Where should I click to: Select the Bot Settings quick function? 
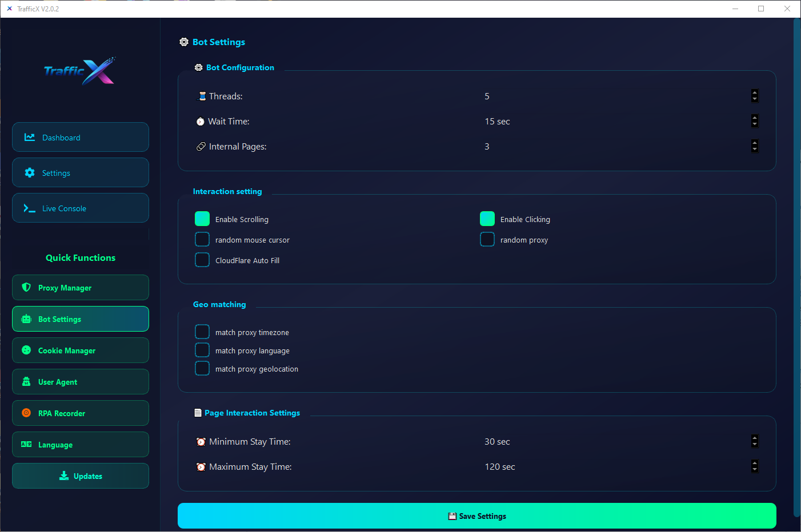coord(81,319)
